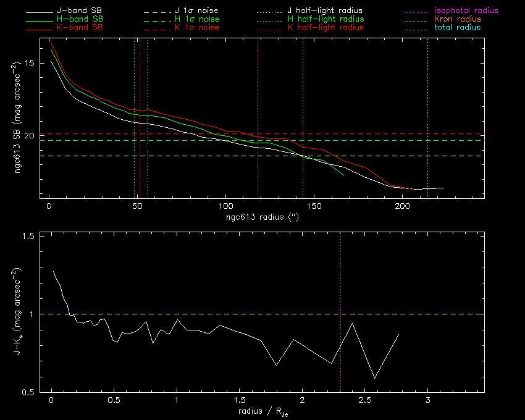Select the isophotal radius legend entry
The height and width of the screenshot is (420, 525).
(466, 11)
